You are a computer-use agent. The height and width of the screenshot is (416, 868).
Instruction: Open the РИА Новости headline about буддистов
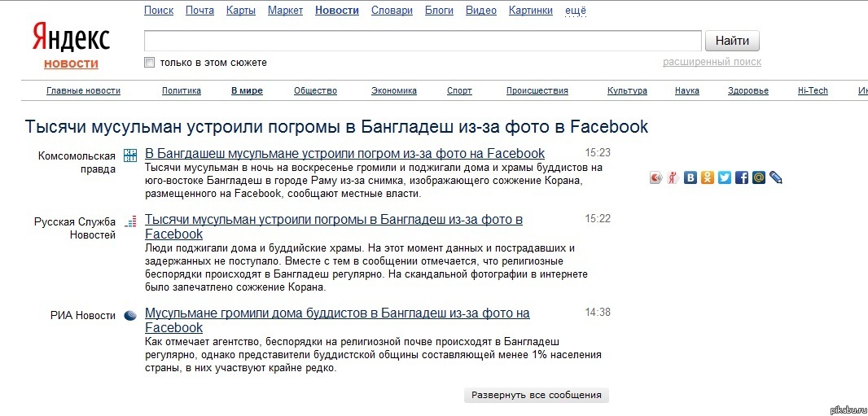tap(337, 320)
